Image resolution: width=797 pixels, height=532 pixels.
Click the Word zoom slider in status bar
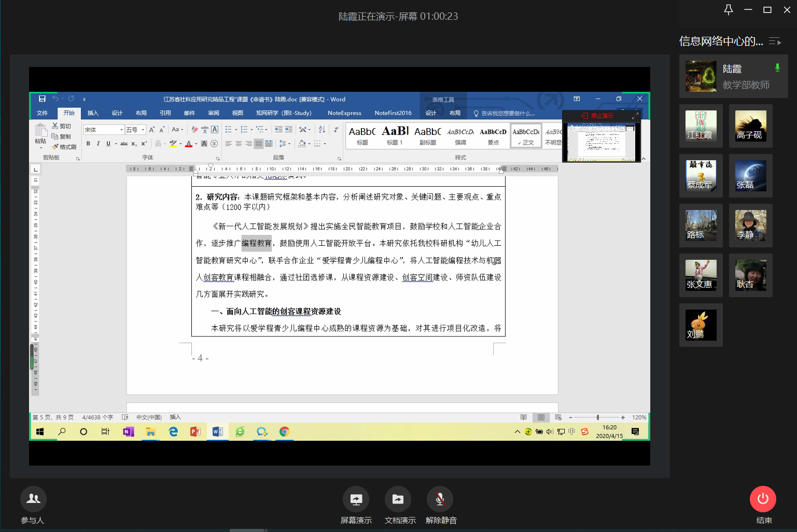click(x=597, y=417)
